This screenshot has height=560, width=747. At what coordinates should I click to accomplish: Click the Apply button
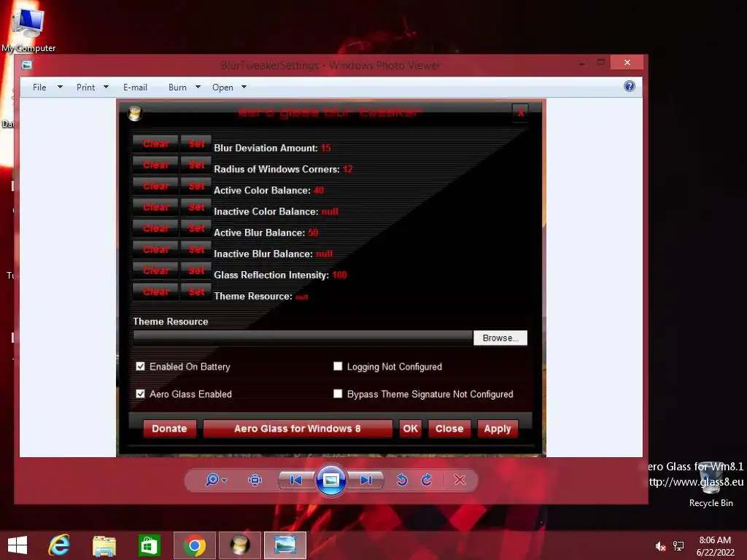(x=498, y=429)
